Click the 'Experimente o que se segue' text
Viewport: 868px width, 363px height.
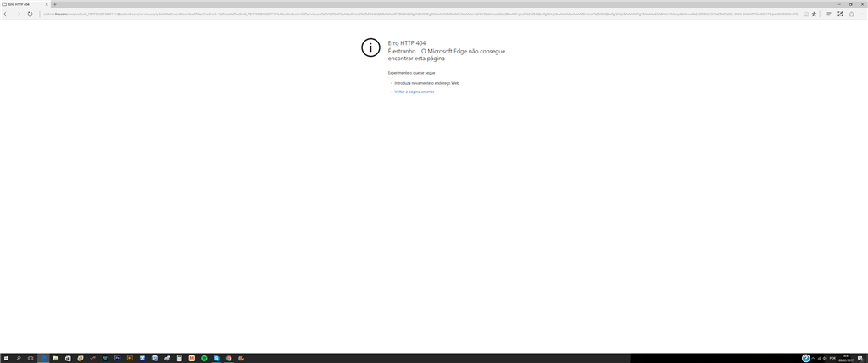[x=411, y=73]
